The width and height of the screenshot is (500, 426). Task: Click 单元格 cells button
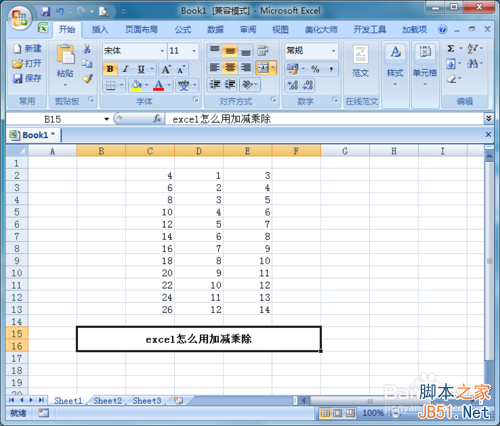(x=425, y=65)
